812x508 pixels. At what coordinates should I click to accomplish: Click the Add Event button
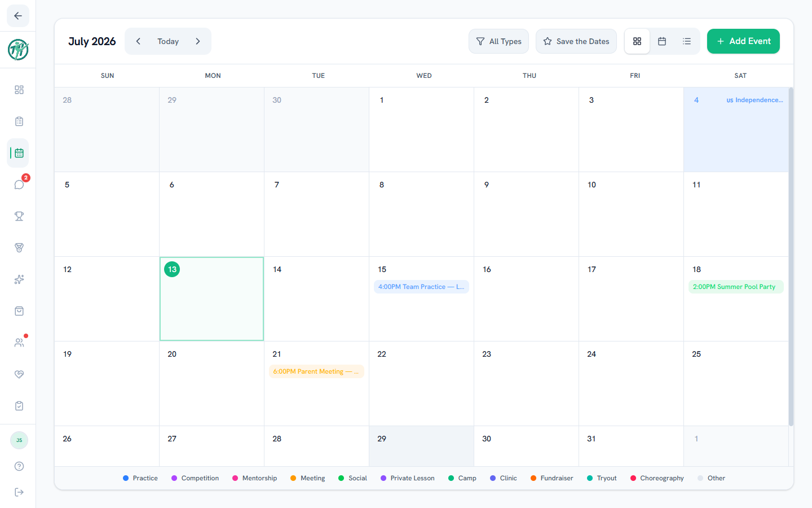[x=743, y=41]
